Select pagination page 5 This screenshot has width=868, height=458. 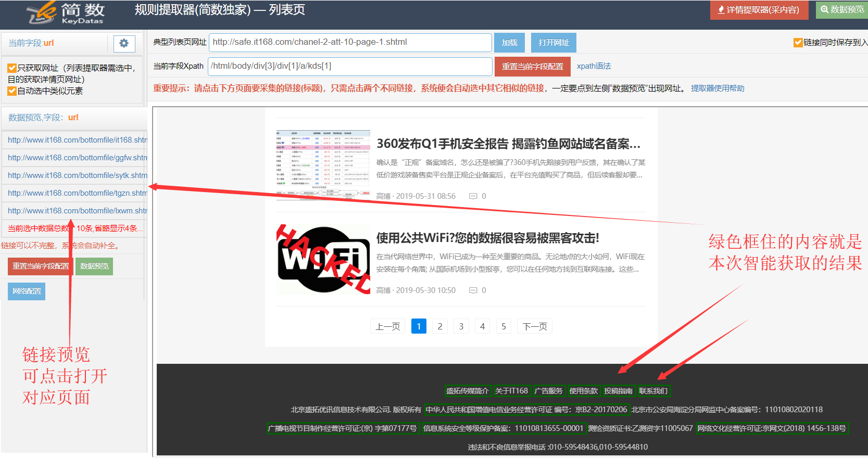504,326
